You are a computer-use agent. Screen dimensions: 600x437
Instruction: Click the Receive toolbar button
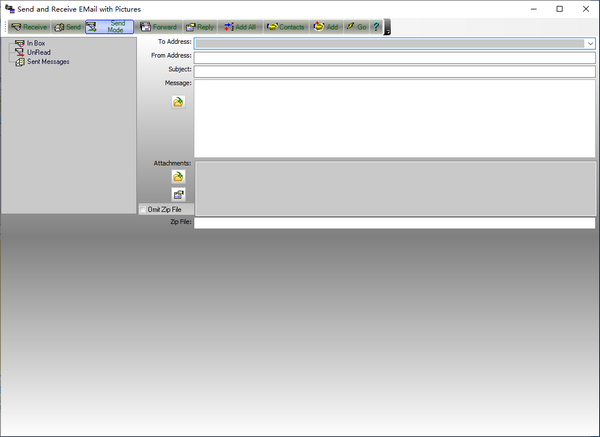[29, 27]
